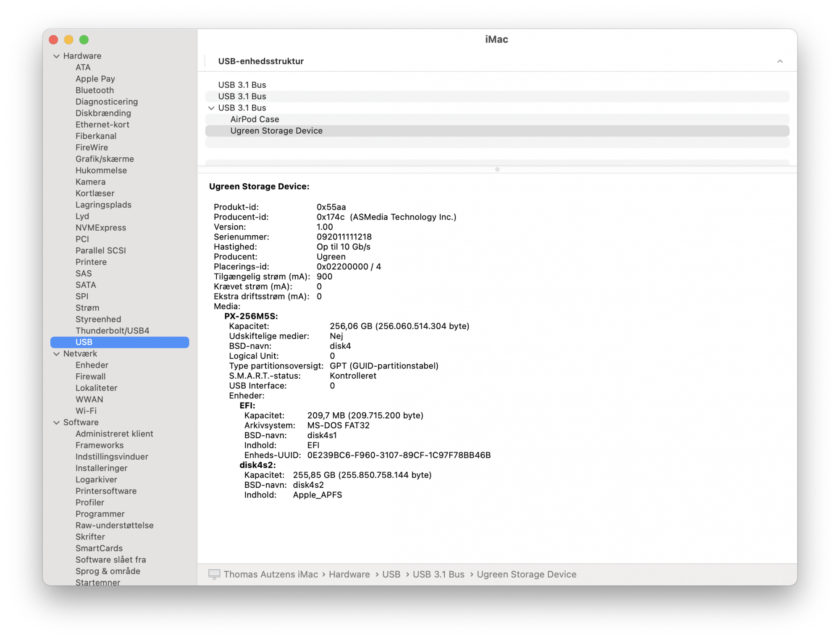Click Thomas Autzens iMac breadcrumb
Viewport: 840px width, 642px height.
tap(270, 574)
